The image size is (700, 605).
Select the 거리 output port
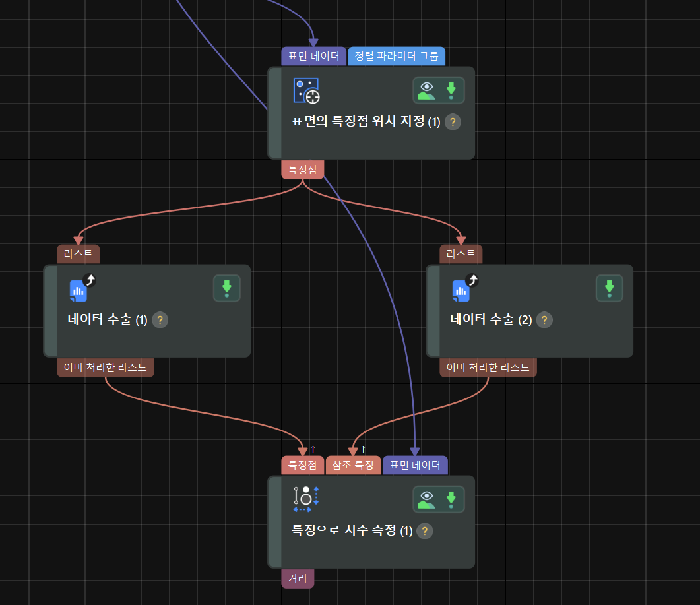coord(298,579)
